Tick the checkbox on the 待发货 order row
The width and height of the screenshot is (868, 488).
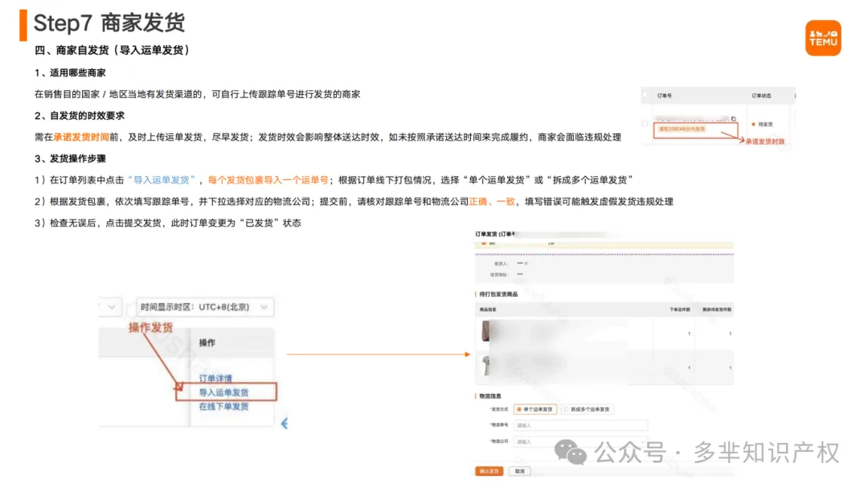645,124
